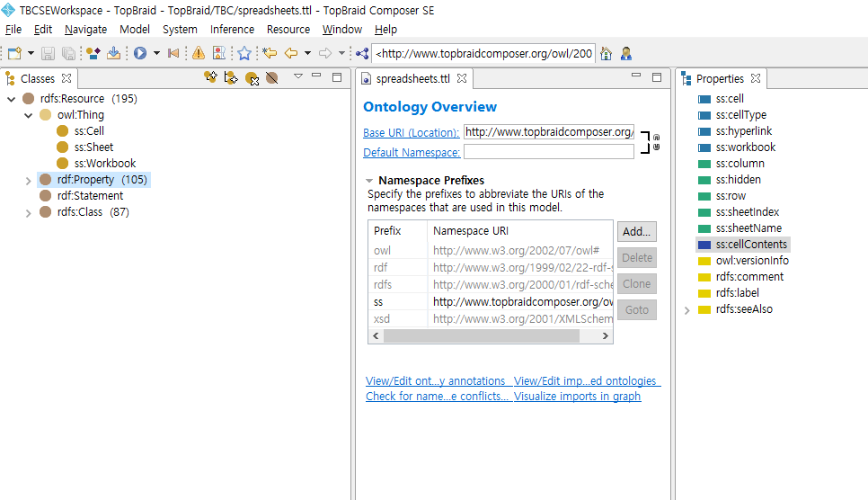Click the home house icon in toolbar
Image resolution: width=868 pixels, height=500 pixels.
[607, 53]
